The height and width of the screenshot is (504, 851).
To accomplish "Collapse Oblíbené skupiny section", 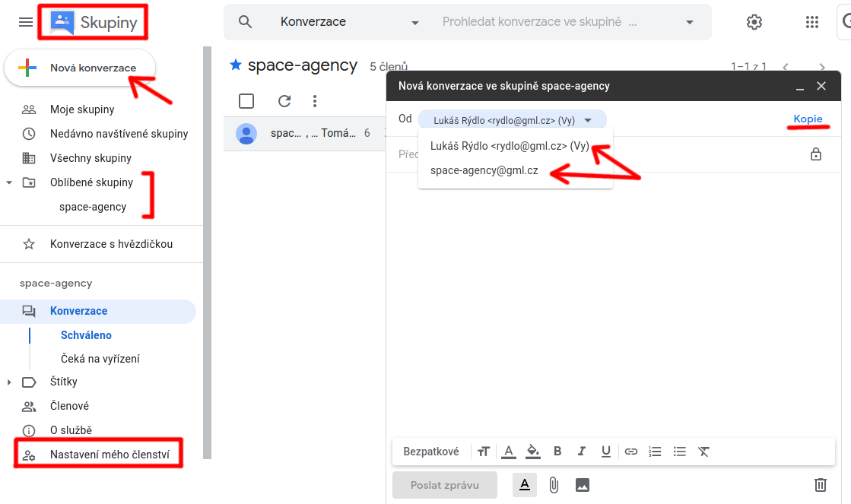I will (8, 182).
